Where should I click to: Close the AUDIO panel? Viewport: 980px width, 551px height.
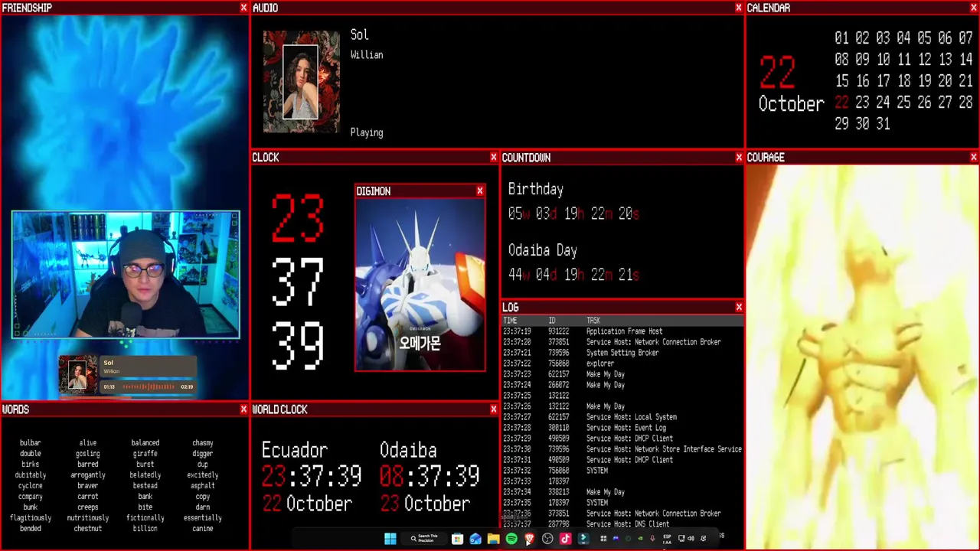(x=739, y=8)
